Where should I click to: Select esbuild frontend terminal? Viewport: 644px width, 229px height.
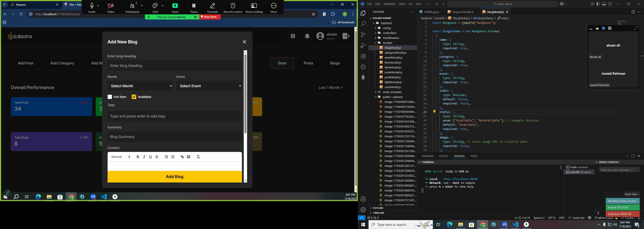(x=579, y=172)
